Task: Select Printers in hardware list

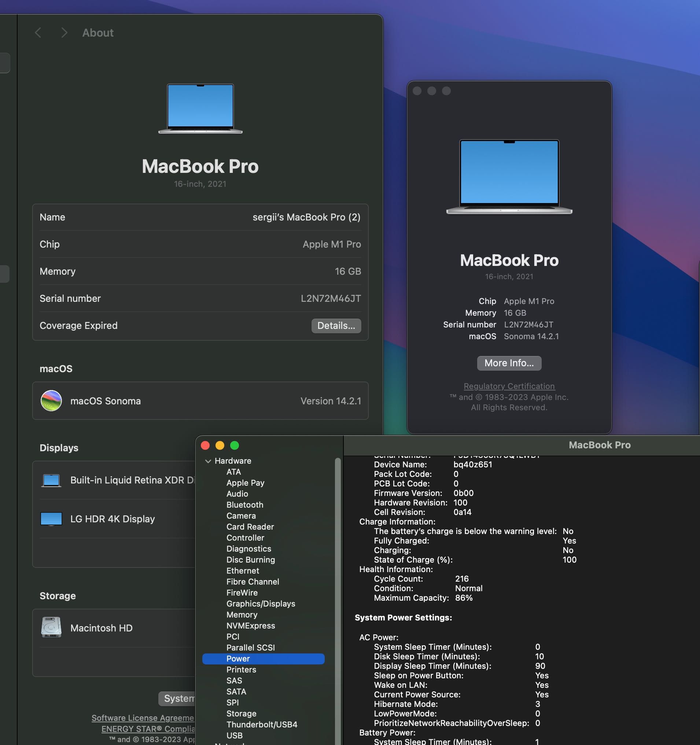Action: (x=241, y=670)
